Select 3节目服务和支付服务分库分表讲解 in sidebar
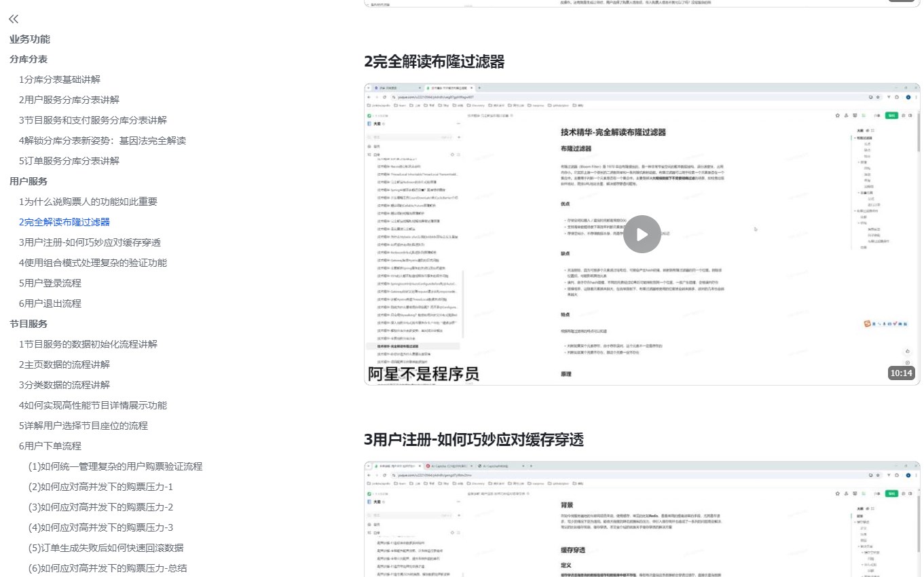This screenshot has height=577, width=924. point(93,120)
